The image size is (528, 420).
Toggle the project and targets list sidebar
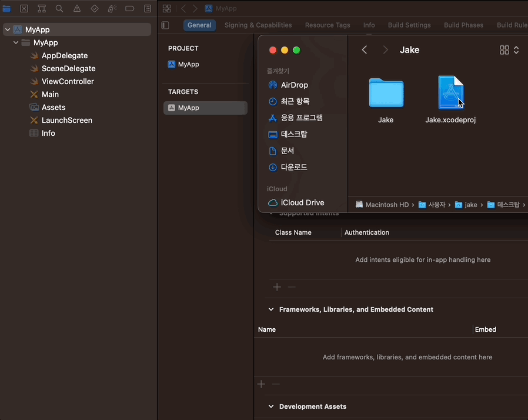click(165, 25)
